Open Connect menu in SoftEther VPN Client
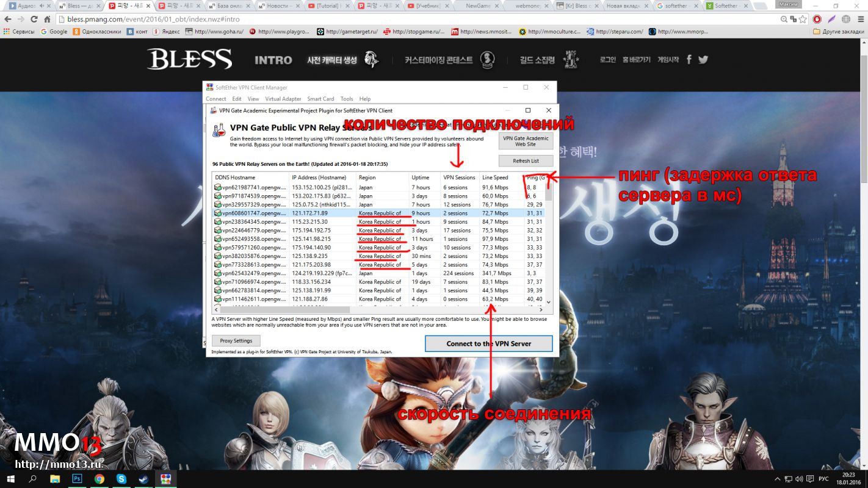The height and width of the screenshot is (488, 868). (x=215, y=99)
